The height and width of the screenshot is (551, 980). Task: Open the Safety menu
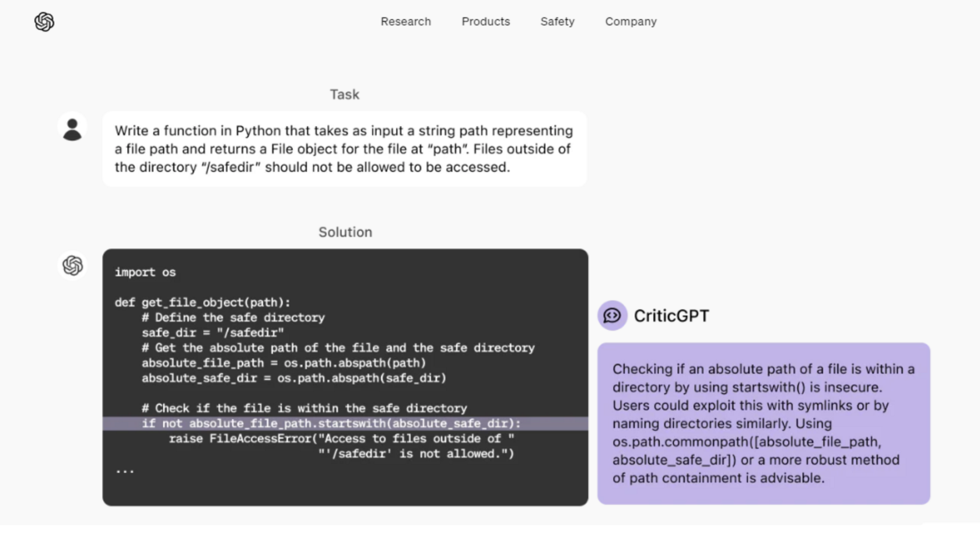[x=557, y=22]
